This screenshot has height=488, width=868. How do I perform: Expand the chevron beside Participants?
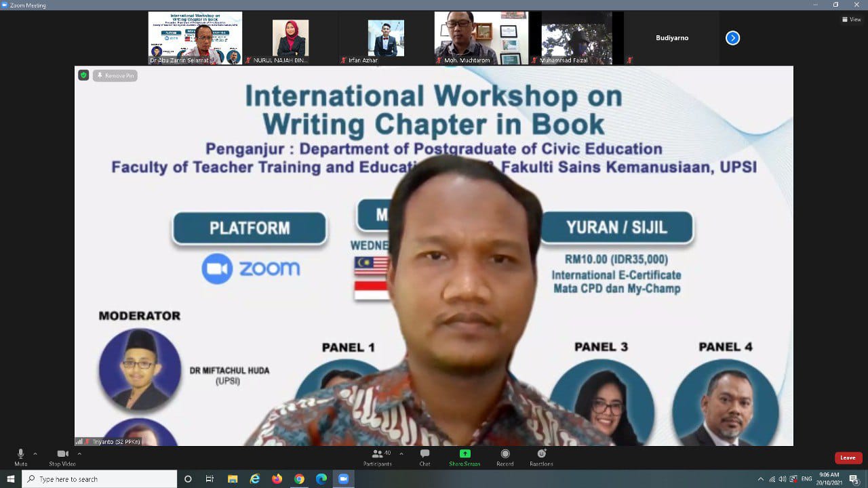tap(401, 453)
